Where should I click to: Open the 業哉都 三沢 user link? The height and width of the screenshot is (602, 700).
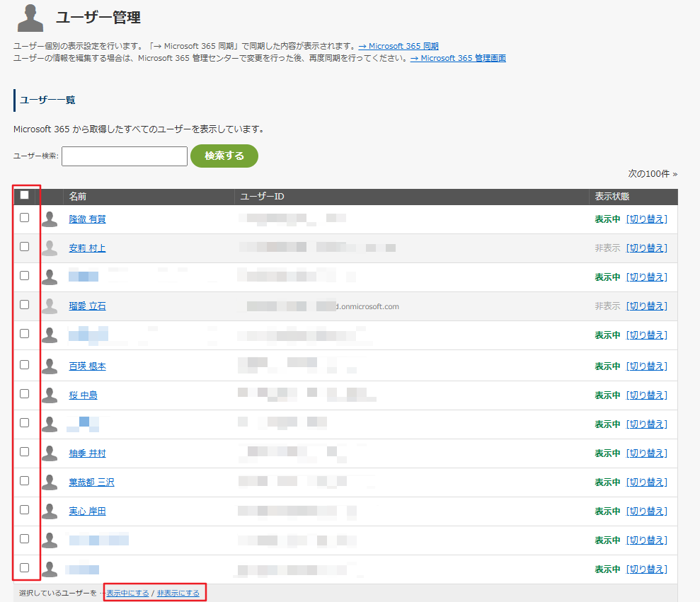click(x=91, y=482)
